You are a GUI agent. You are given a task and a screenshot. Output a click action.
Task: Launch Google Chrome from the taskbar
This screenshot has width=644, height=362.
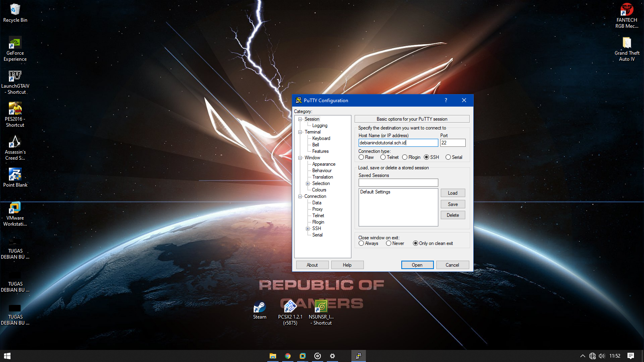pyautogui.click(x=287, y=356)
